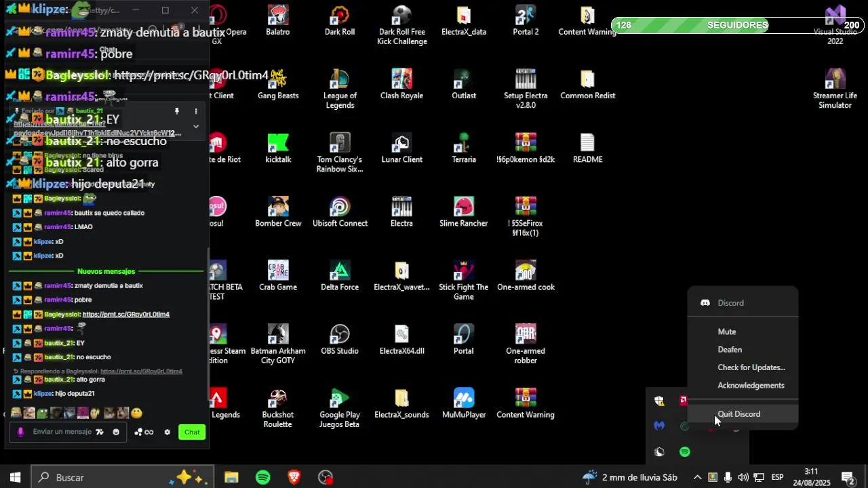Open Ubisoft Connect from the desktop
This screenshot has width=868, height=488.
pos(340,212)
